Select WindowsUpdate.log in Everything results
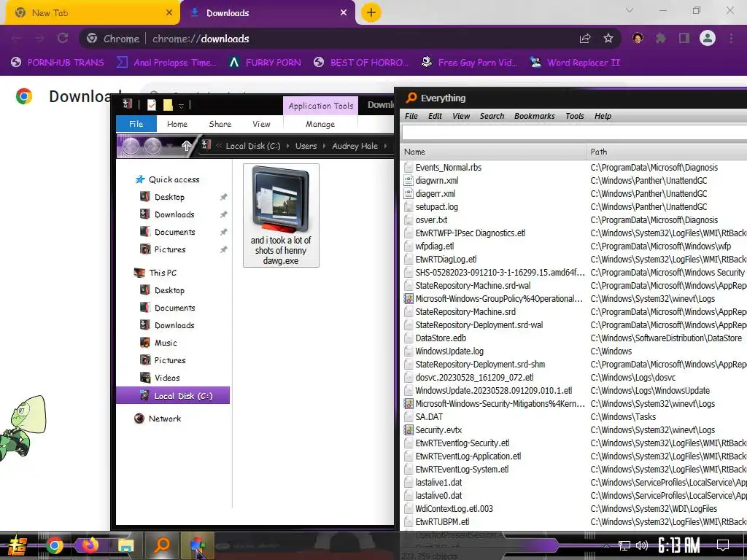The image size is (747, 560). tap(449, 351)
